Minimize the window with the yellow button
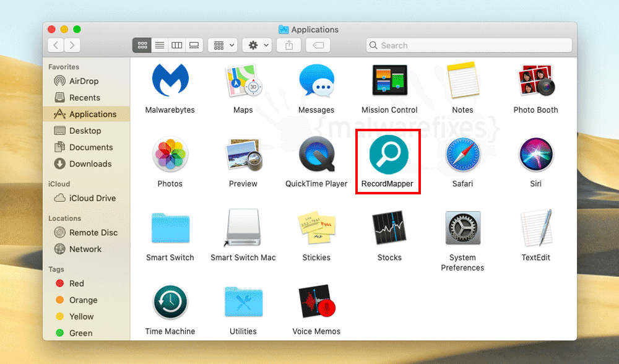This screenshot has height=364, width=619. (64, 29)
